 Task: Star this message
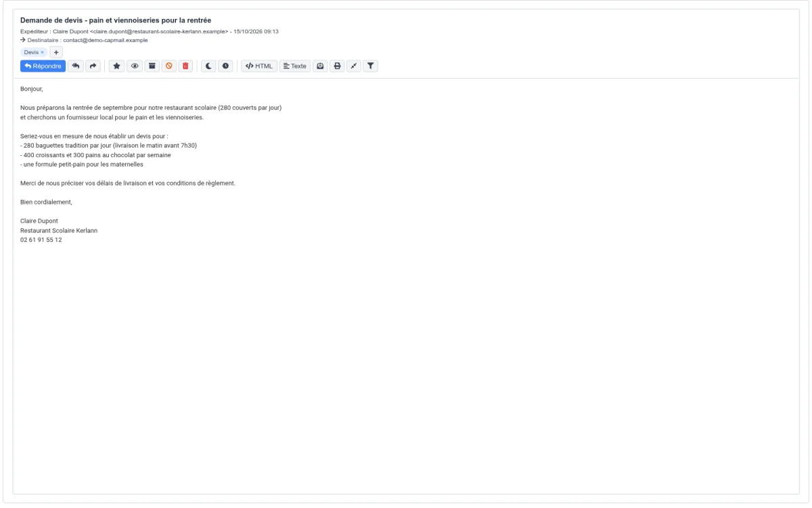116,66
